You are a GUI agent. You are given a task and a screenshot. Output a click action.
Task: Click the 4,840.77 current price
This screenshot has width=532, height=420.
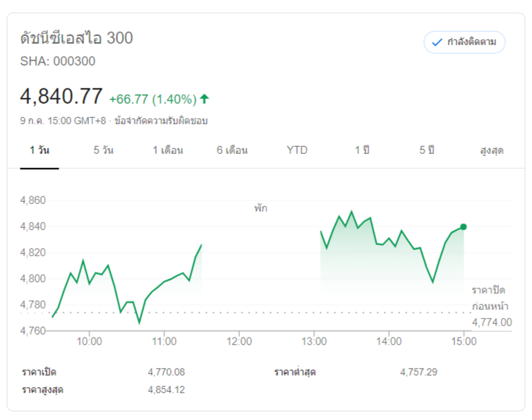click(61, 96)
